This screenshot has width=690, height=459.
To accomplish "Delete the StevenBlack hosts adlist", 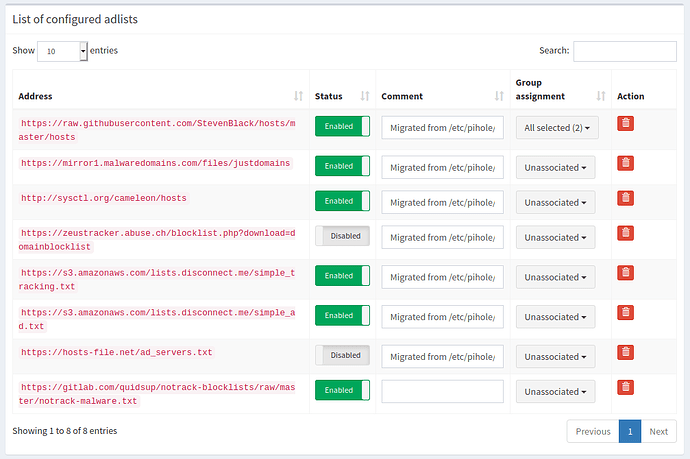I will point(625,123).
